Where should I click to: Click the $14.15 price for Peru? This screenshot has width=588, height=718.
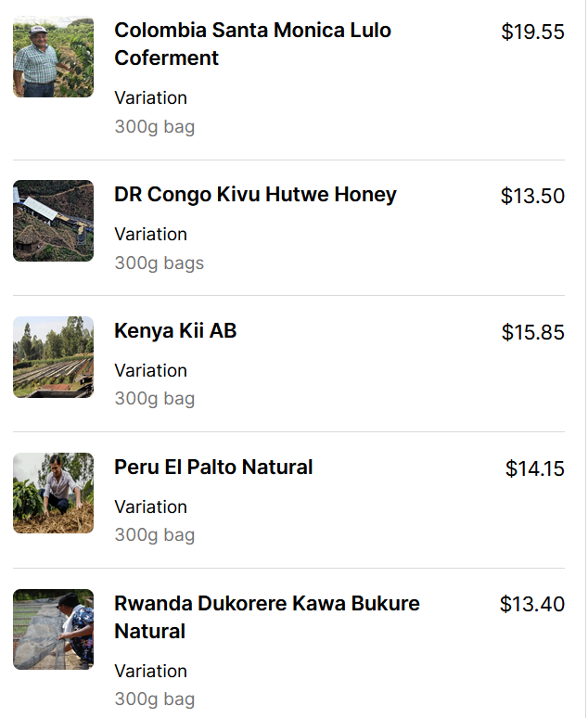(534, 469)
